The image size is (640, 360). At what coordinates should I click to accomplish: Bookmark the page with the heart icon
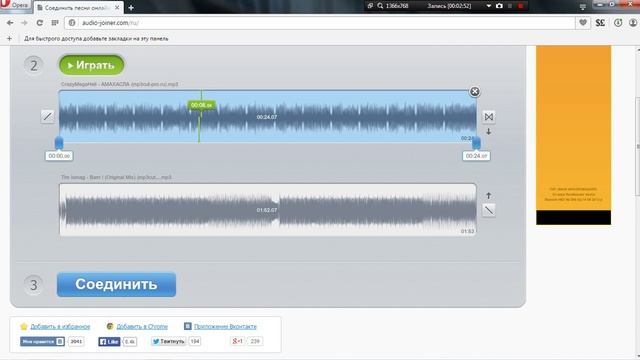tap(583, 23)
